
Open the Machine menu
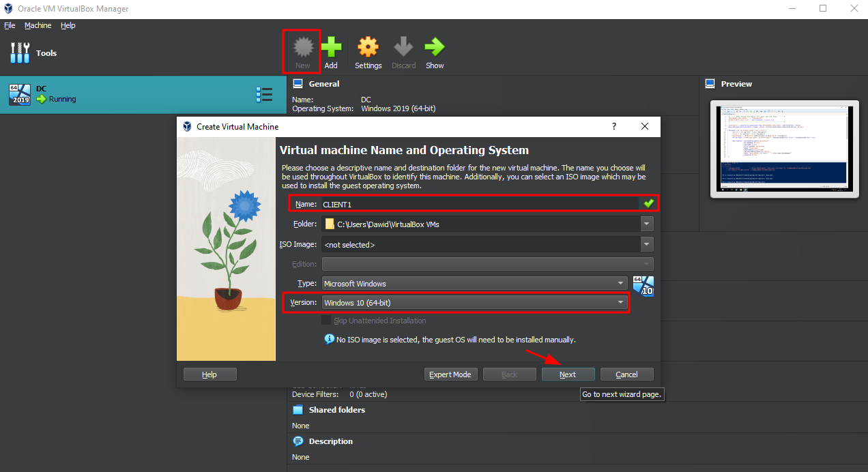pos(38,25)
